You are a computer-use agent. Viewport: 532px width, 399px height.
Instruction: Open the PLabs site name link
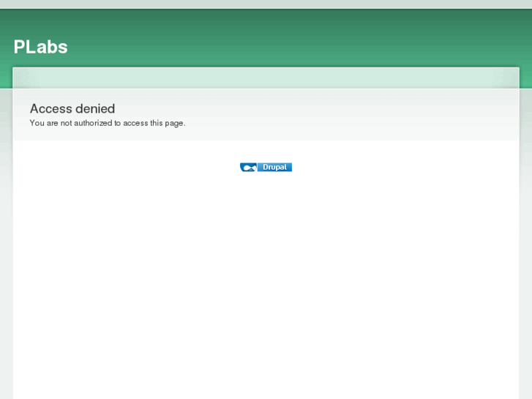click(40, 47)
